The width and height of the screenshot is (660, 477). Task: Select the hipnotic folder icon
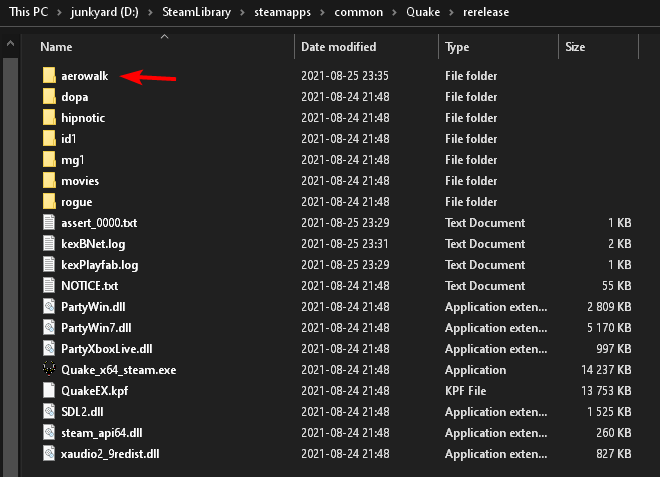pyautogui.click(x=50, y=118)
